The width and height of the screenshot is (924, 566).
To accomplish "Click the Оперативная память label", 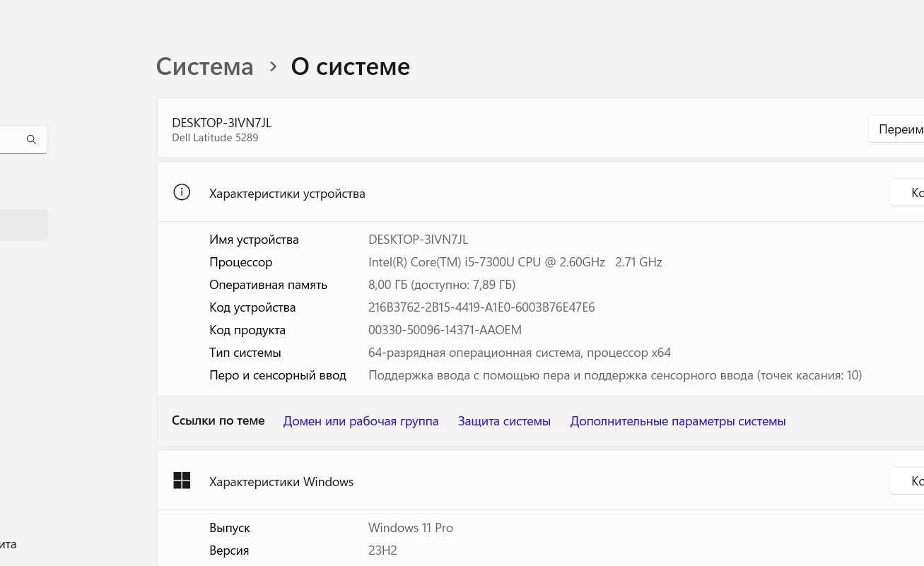I will coord(268,285).
